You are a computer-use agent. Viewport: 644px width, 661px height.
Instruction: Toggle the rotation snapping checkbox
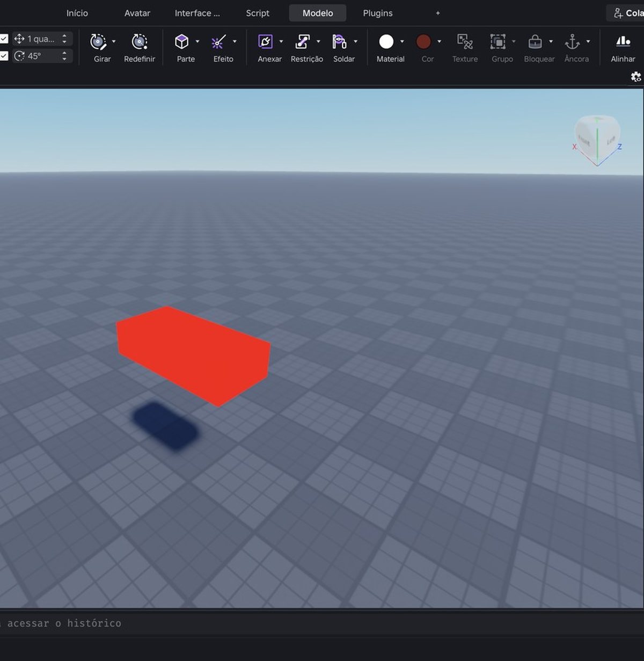coord(4,56)
